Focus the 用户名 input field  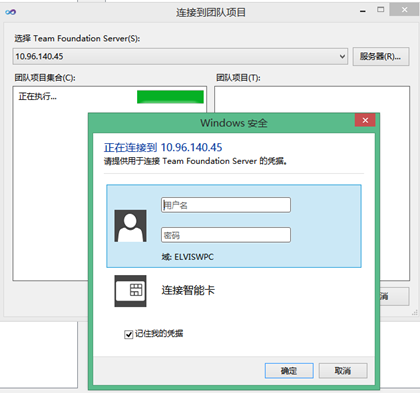tap(226, 205)
